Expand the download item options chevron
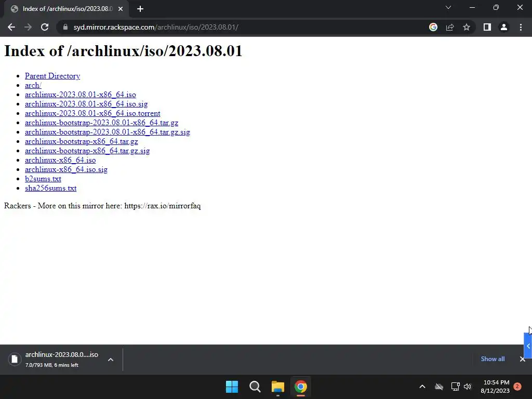Screen dimensions: 532x399 pos(111,360)
